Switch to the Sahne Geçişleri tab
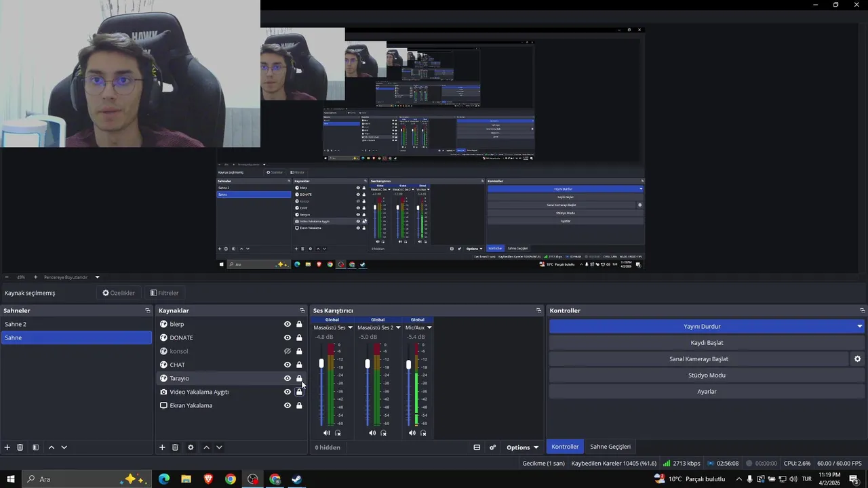The width and height of the screenshot is (868, 488). point(610,447)
